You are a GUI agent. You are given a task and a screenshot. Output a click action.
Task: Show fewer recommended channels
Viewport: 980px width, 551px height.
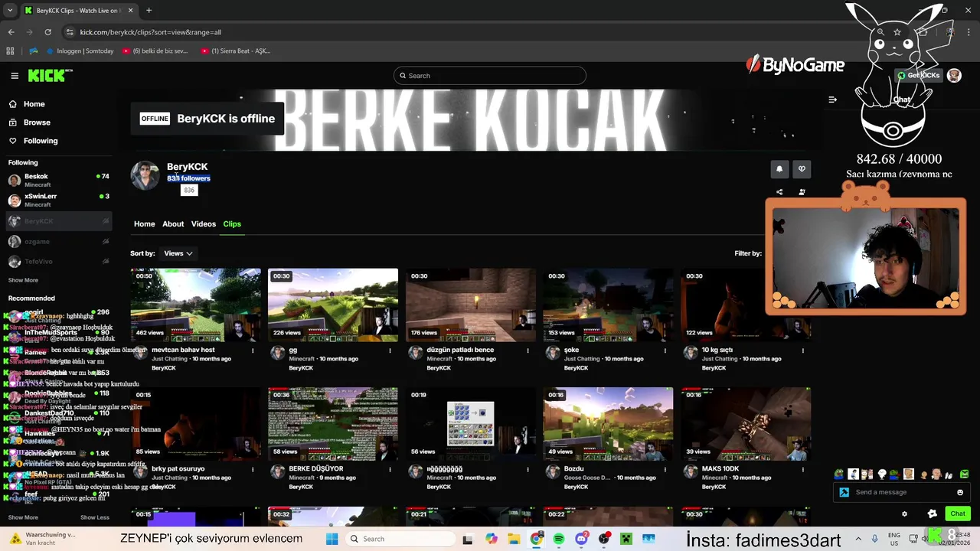point(94,517)
